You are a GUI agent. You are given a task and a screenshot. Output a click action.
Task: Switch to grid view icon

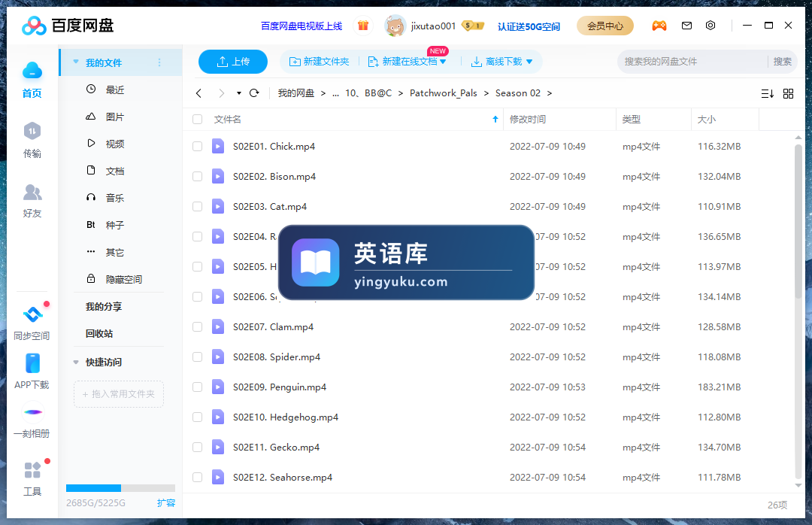[x=788, y=94]
